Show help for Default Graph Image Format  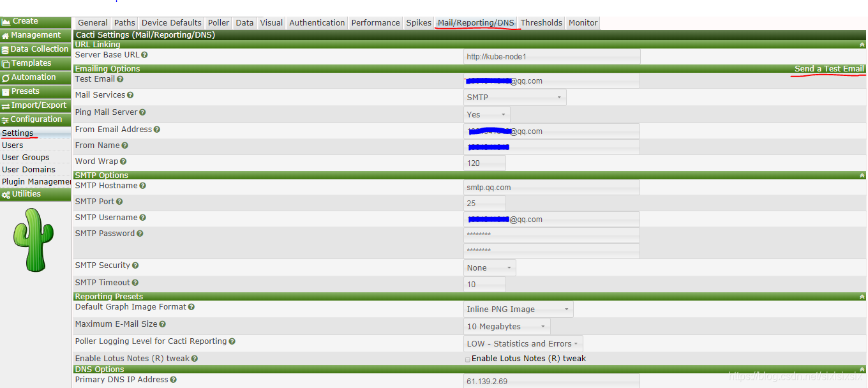click(191, 308)
